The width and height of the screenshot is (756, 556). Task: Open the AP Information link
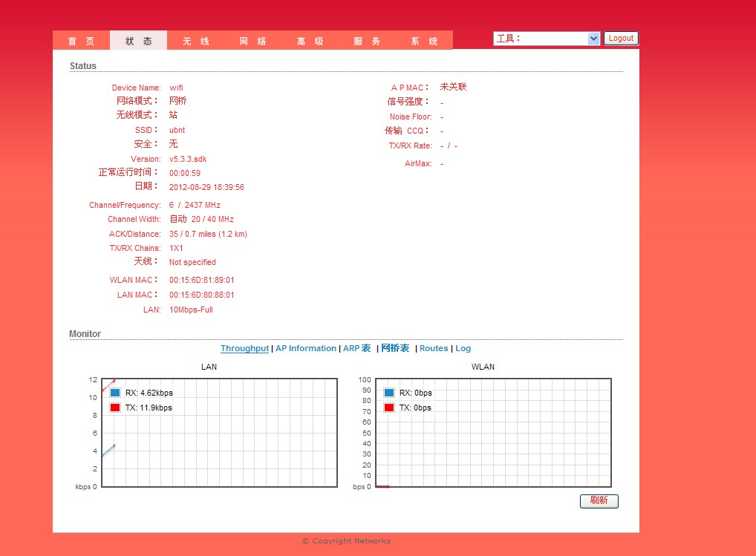click(306, 348)
